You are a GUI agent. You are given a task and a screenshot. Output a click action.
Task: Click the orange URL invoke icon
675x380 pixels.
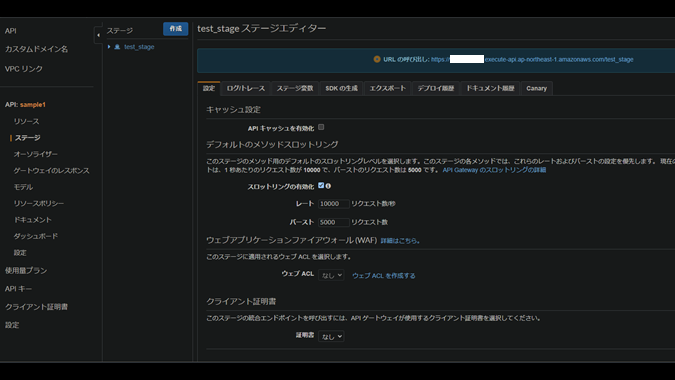[377, 59]
